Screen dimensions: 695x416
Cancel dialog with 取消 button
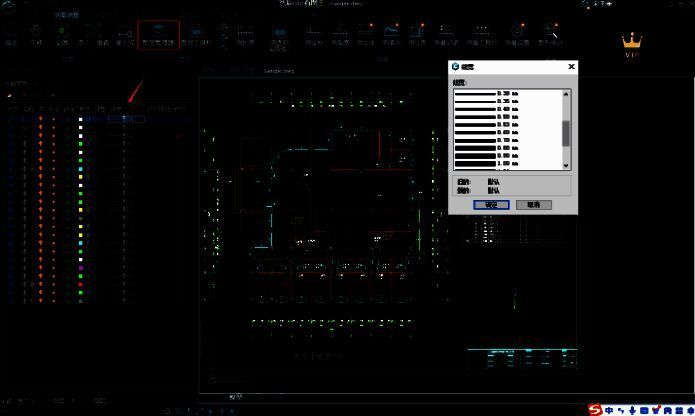coord(533,204)
